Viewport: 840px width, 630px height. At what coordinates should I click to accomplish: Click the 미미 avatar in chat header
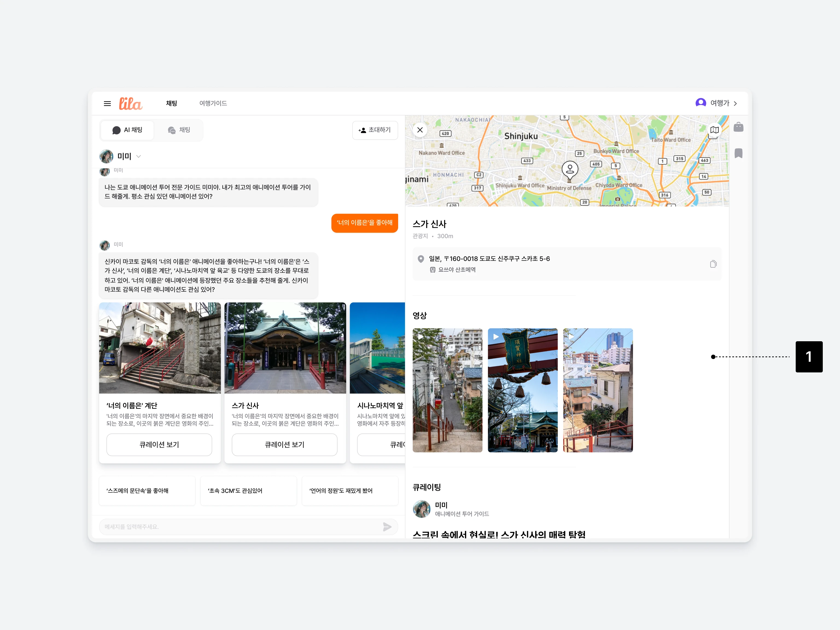[x=106, y=156]
